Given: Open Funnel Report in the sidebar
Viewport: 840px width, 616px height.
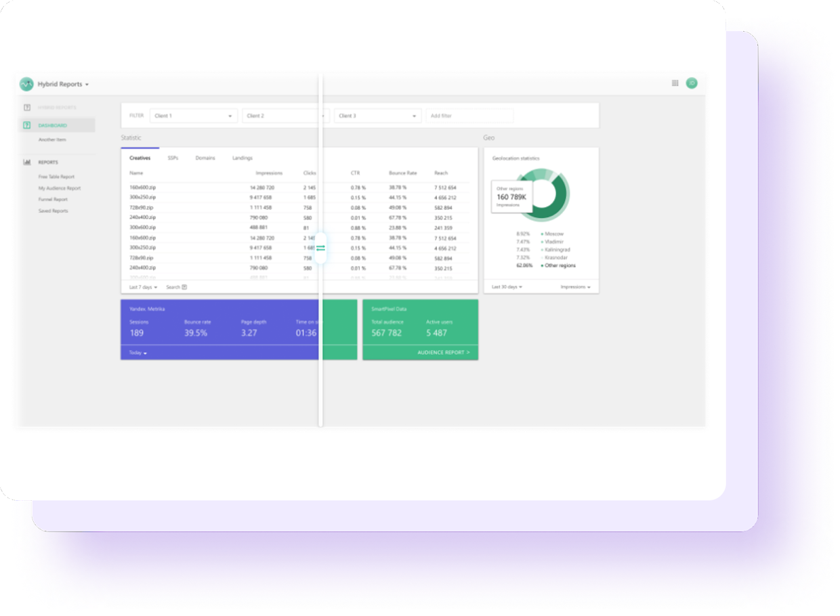Looking at the screenshot, I should coord(53,200).
